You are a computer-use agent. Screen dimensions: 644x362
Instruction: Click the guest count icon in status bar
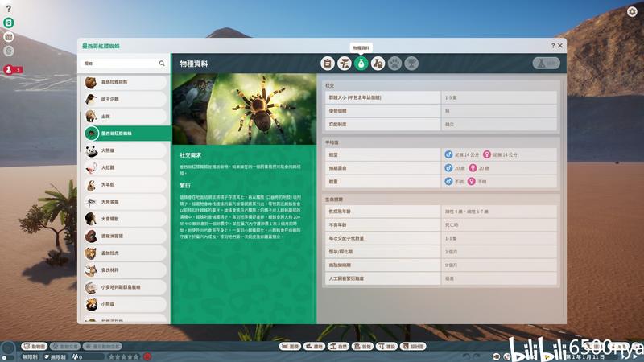(x=76, y=356)
